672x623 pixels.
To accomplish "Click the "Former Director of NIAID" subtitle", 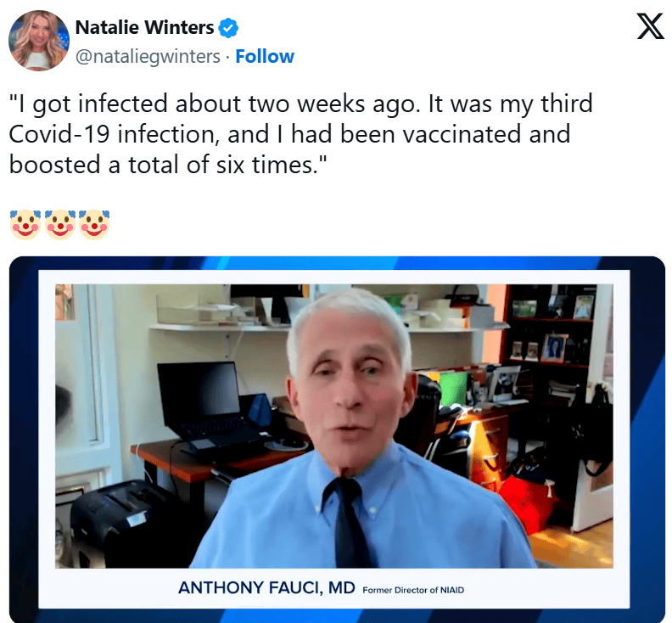I will point(413,590).
